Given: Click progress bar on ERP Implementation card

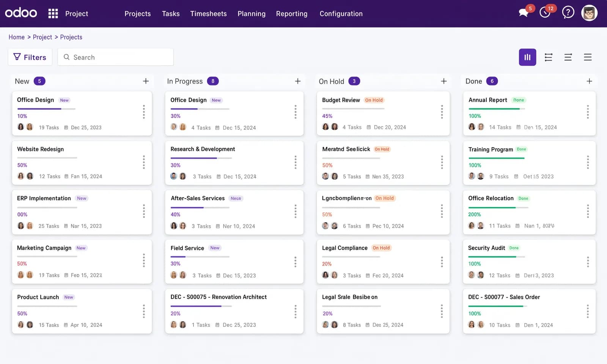Looking at the screenshot, I should click(47, 207).
